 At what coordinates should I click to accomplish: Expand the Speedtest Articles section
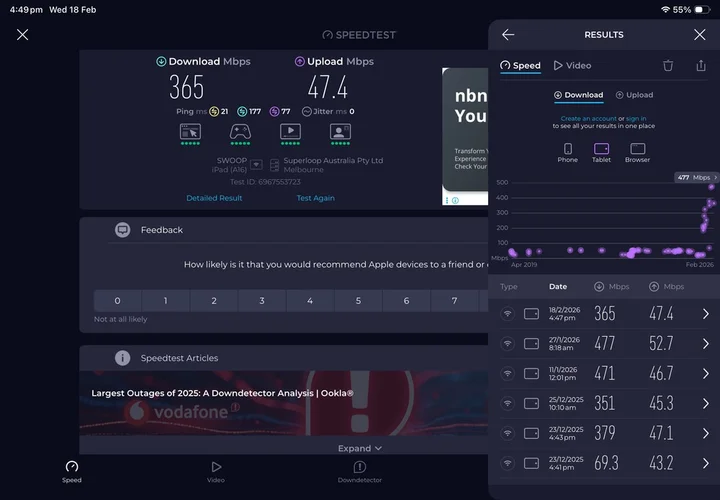pyautogui.click(x=360, y=449)
